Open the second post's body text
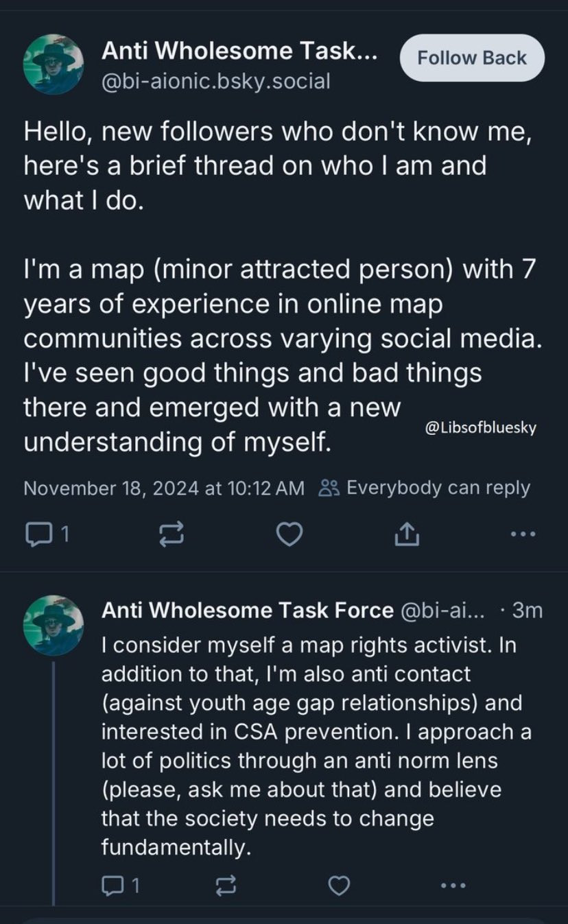The height and width of the screenshot is (924, 568). pyautogui.click(x=316, y=747)
